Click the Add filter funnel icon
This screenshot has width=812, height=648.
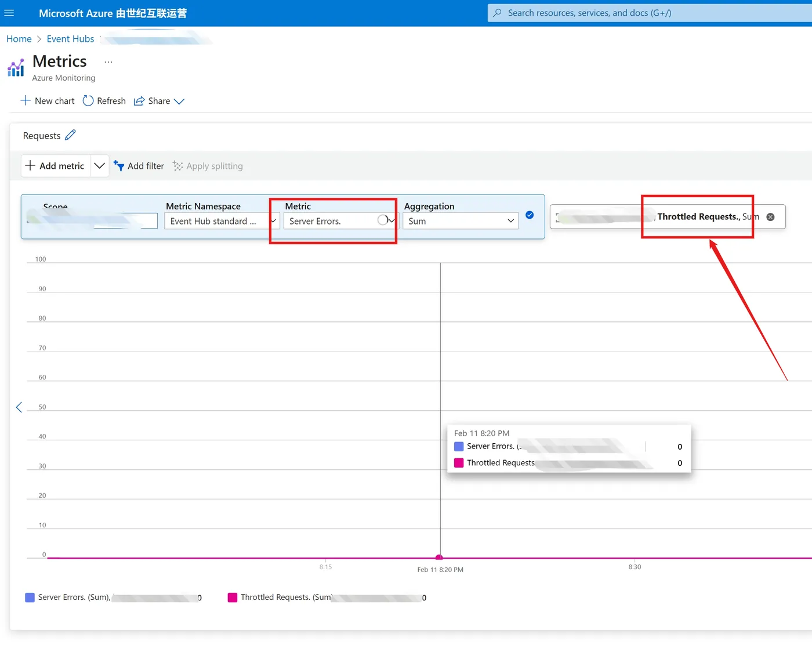tap(119, 166)
